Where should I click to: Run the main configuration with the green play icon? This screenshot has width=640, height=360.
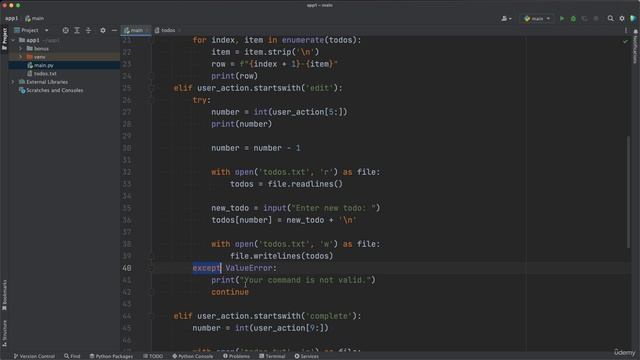coord(562,18)
